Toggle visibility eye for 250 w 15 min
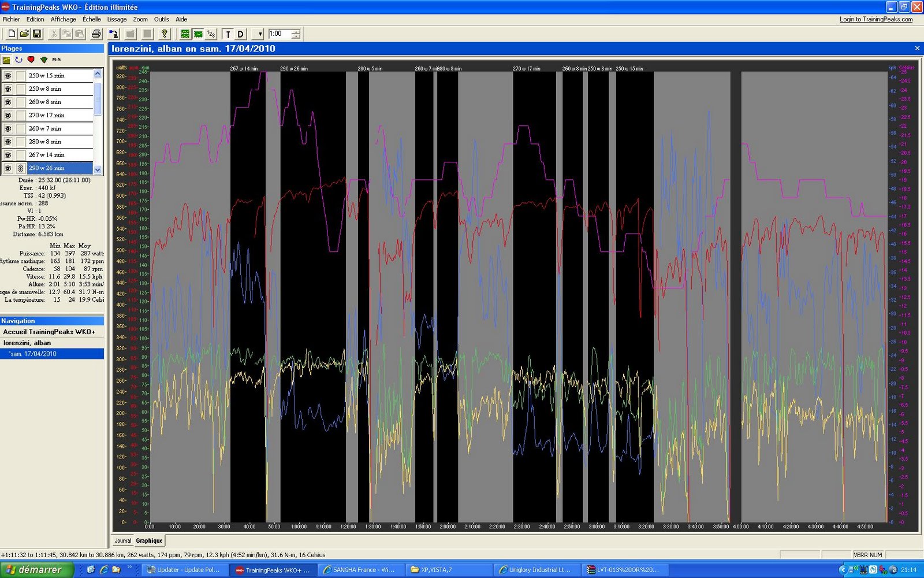This screenshot has width=924, height=578. point(8,76)
